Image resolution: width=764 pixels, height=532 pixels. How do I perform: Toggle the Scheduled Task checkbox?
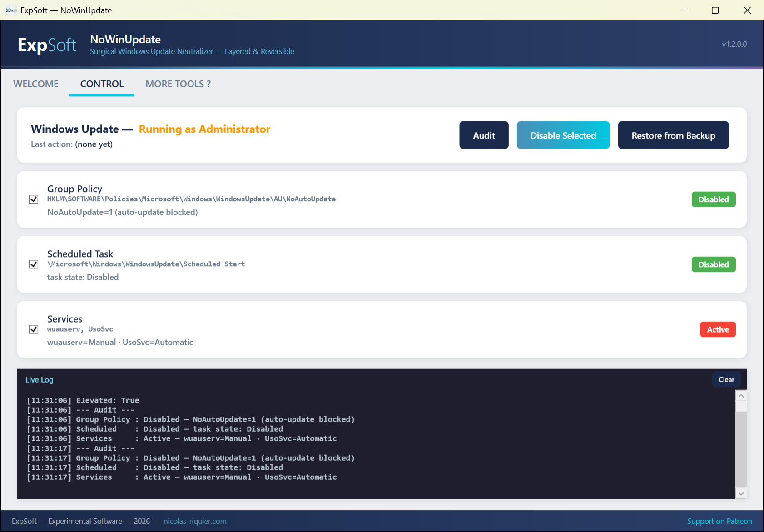click(x=34, y=264)
